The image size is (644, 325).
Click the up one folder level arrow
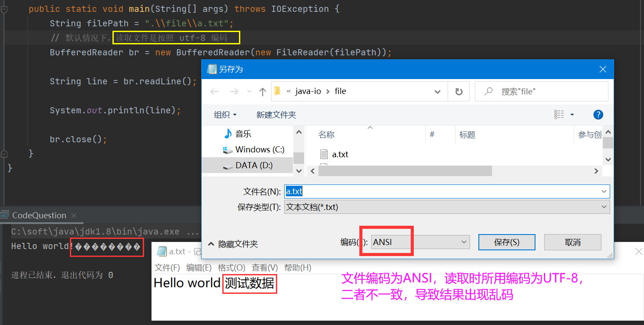click(x=262, y=91)
